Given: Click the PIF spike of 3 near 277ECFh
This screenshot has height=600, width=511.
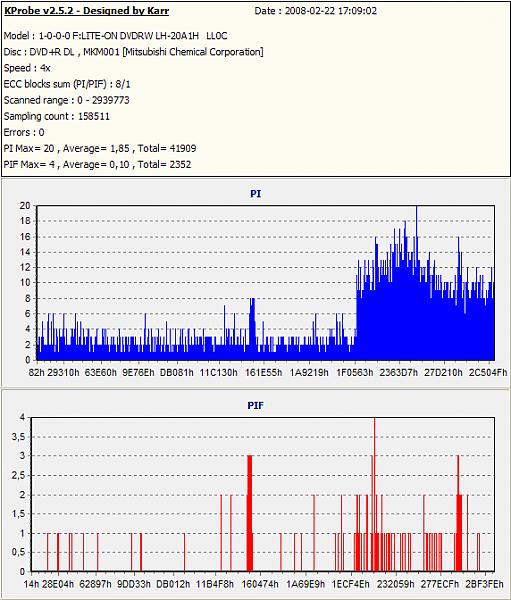Looking at the screenshot, I should pyautogui.click(x=458, y=513).
